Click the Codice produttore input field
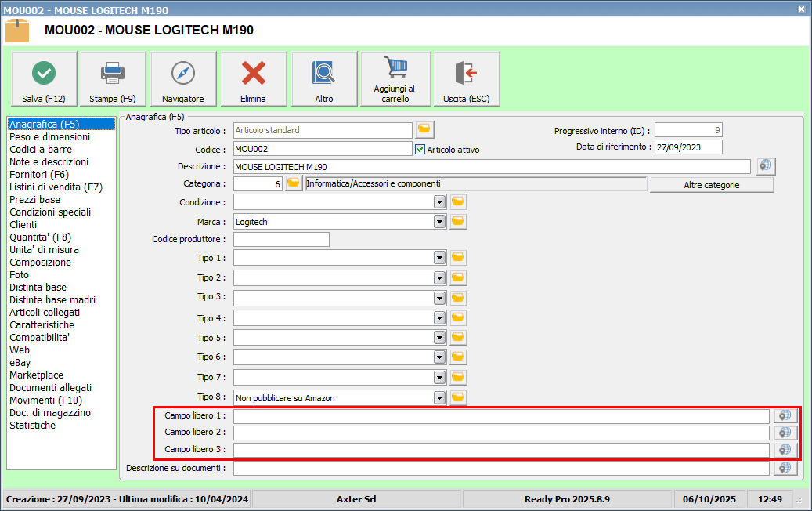Viewport: 812px width, 511px height. click(x=281, y=240)
